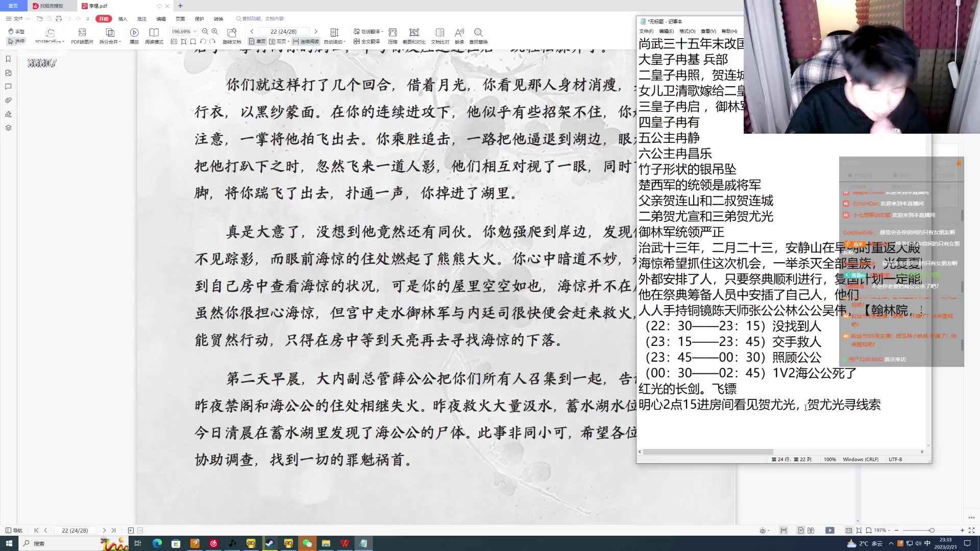Click 压缩 compress tool
Image resolution: width=980 pixels, height=551 pixels.
coord(393,36)
